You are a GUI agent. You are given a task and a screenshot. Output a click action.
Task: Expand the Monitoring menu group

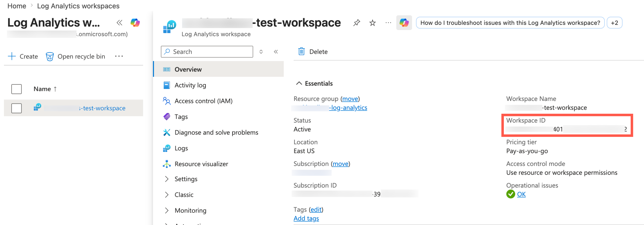point(167,210)
